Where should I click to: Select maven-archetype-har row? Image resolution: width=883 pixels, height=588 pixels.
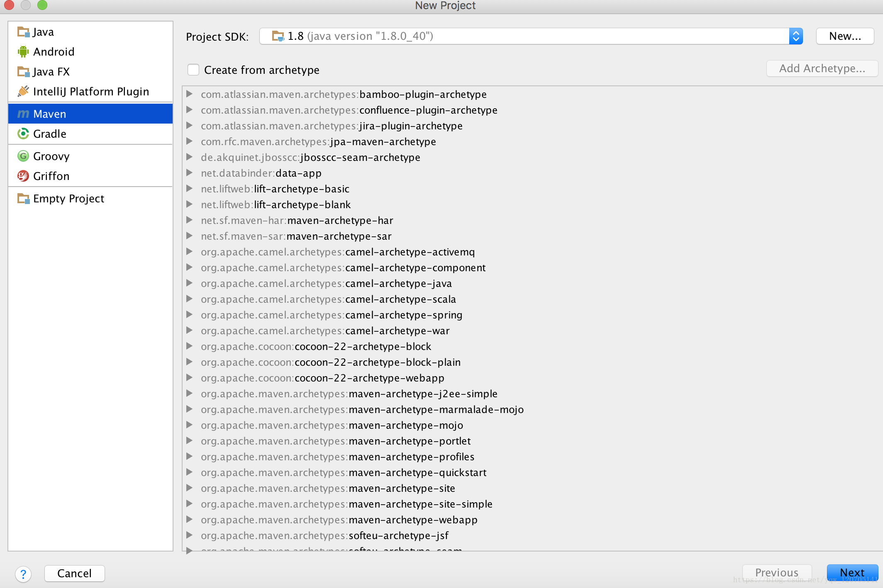[532, 220]
